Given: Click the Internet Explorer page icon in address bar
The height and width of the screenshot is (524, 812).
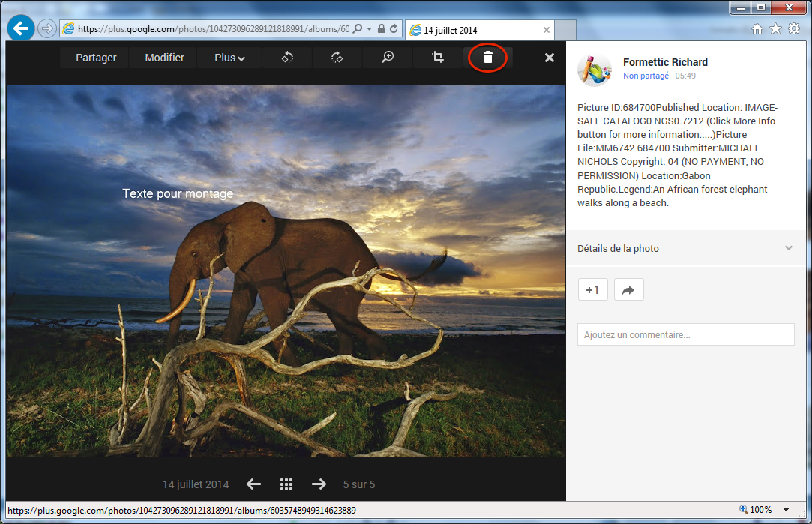Looking at the screenshot, I should tap(68, 29).
